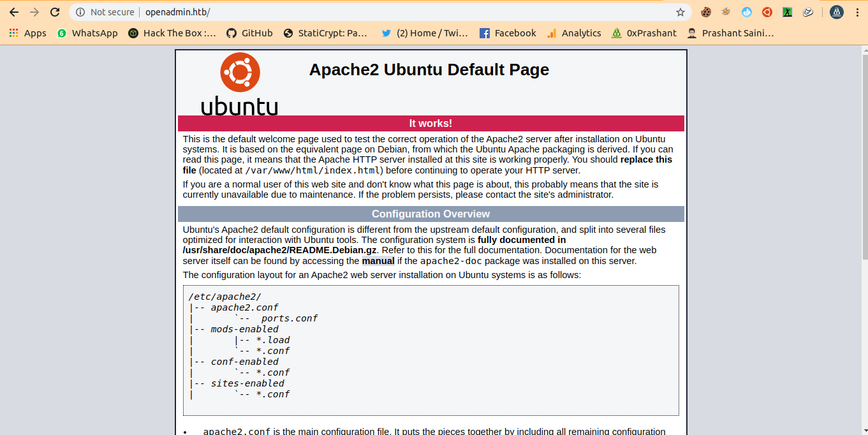Open the Hack The Box bookmark
The width and height of the screenshot is (868, 435).
(172, 33)
